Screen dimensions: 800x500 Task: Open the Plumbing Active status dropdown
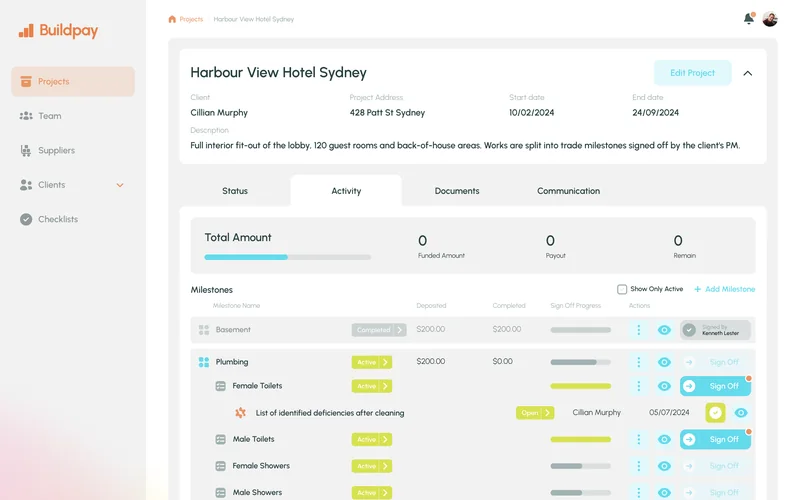[x=371, y=362]
